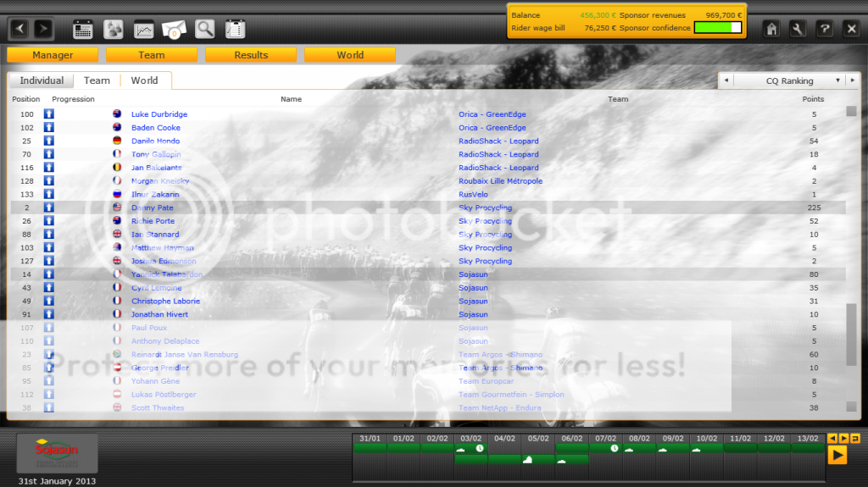
Task: Open RusVelo team link
Action: (473, 194)
